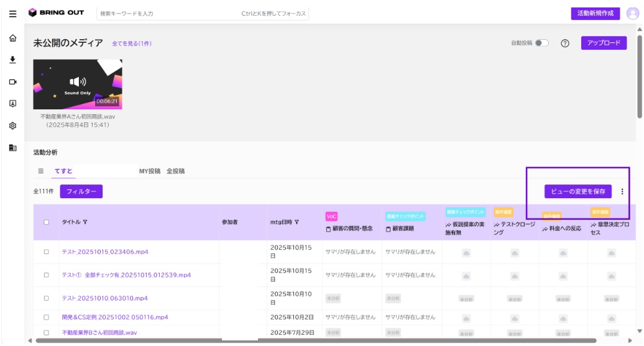Open 全てを見る(1件) link
644x346 pixels.
(x=132, y=43)
